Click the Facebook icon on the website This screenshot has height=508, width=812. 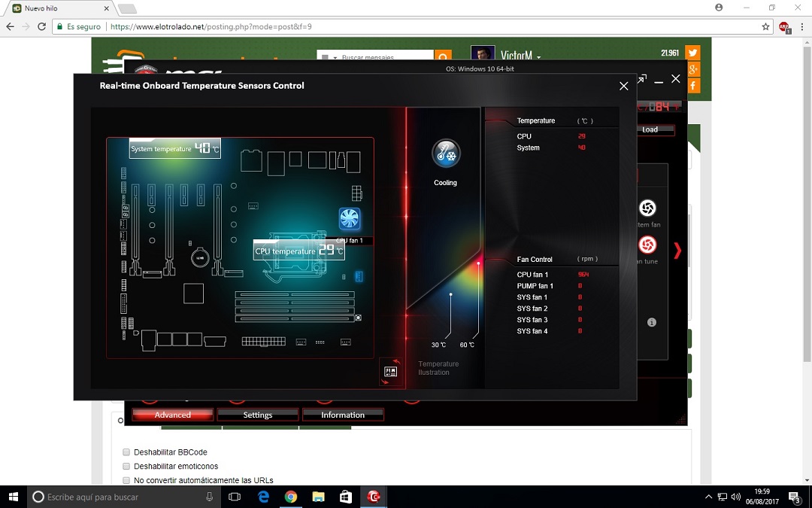click(693, 85)
